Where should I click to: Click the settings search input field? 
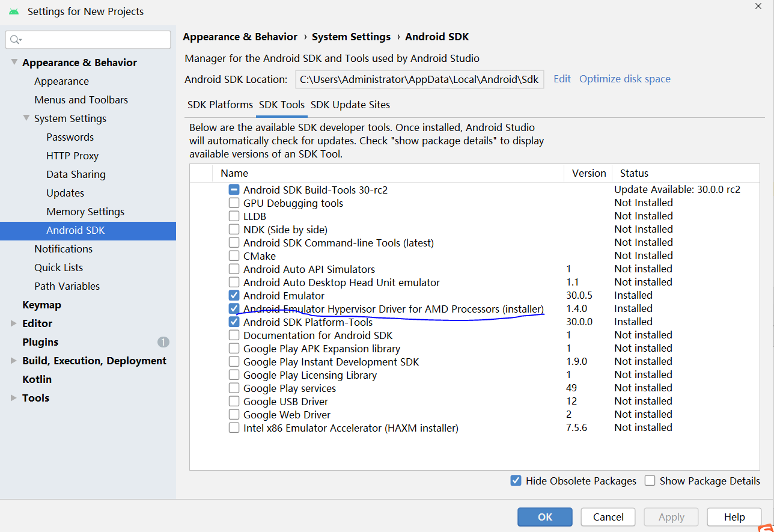coord(88,40)
